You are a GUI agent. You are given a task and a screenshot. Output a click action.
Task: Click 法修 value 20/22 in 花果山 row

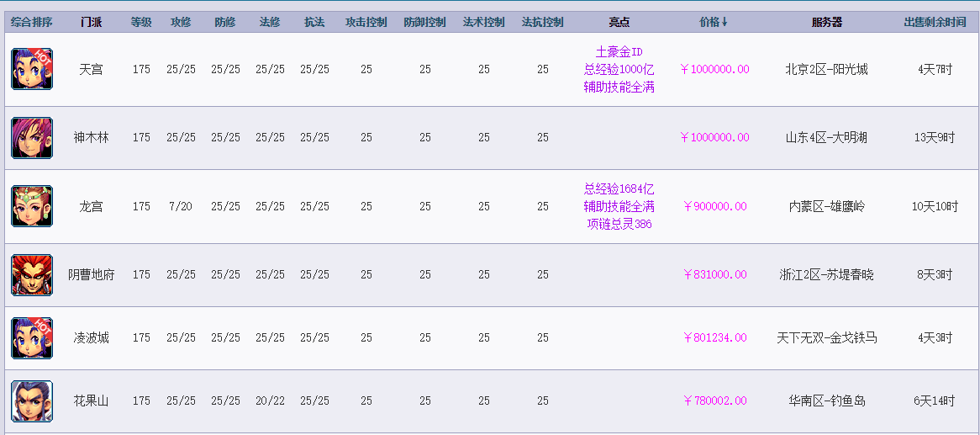(x=270, y=401)
